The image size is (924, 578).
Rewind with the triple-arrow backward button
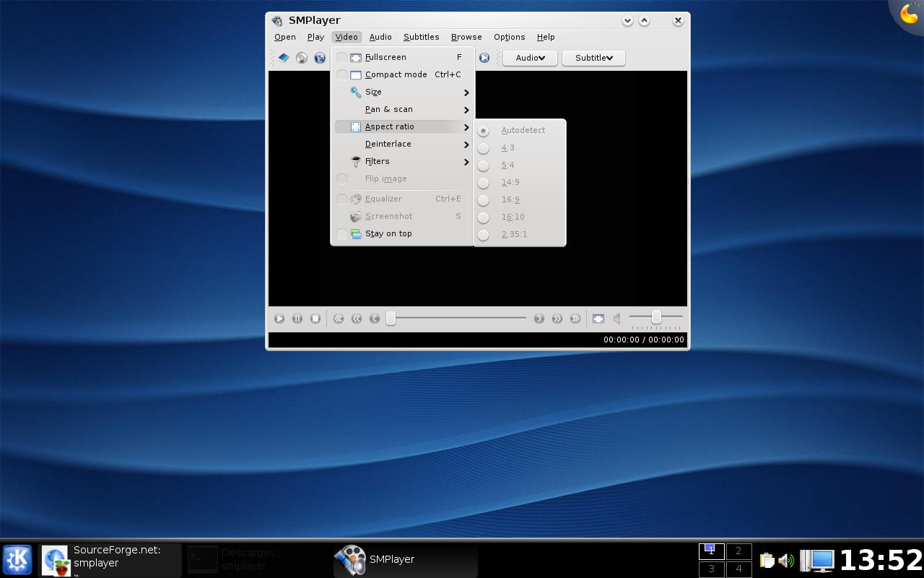point(339,319)
